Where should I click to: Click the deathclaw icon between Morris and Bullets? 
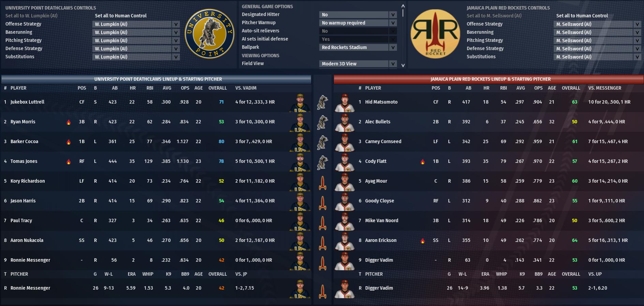[323, 122]
